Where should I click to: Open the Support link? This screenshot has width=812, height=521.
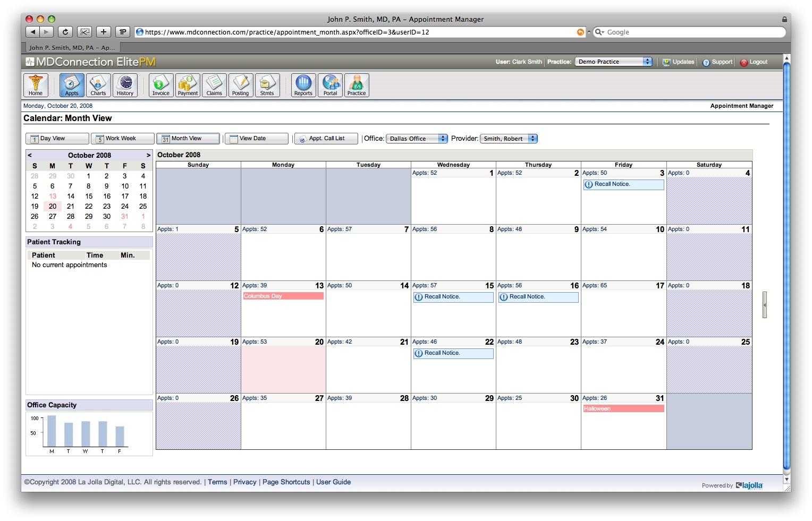pos(717,62)
